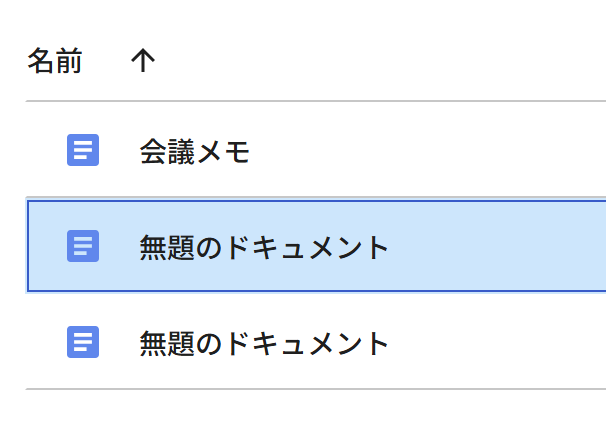Select the 会議メモ file name
The height and width of the screenshot is (423, 606).
click(x=194, y=151)
